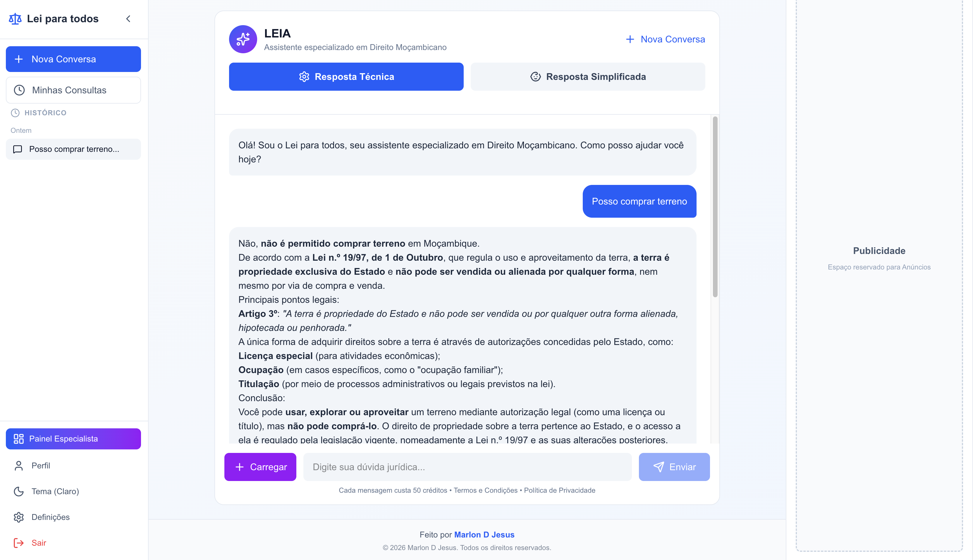The image size is (973, 560).
Task: Open the Perfil section
Action: [x=41, y=466]
